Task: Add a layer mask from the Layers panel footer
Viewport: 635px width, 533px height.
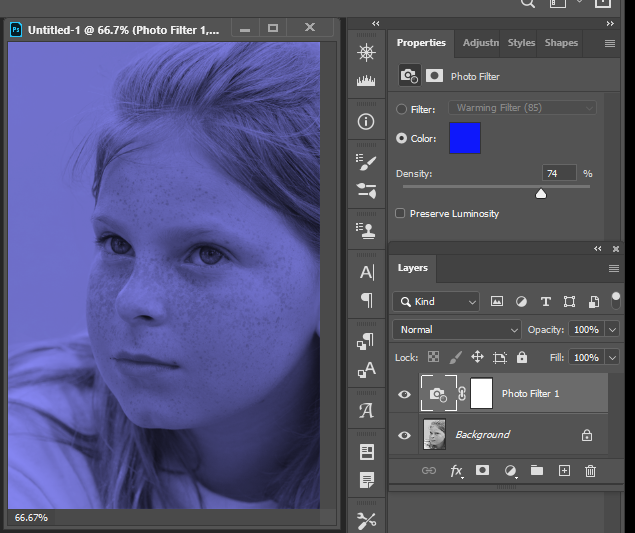Action: coord(482,470)
